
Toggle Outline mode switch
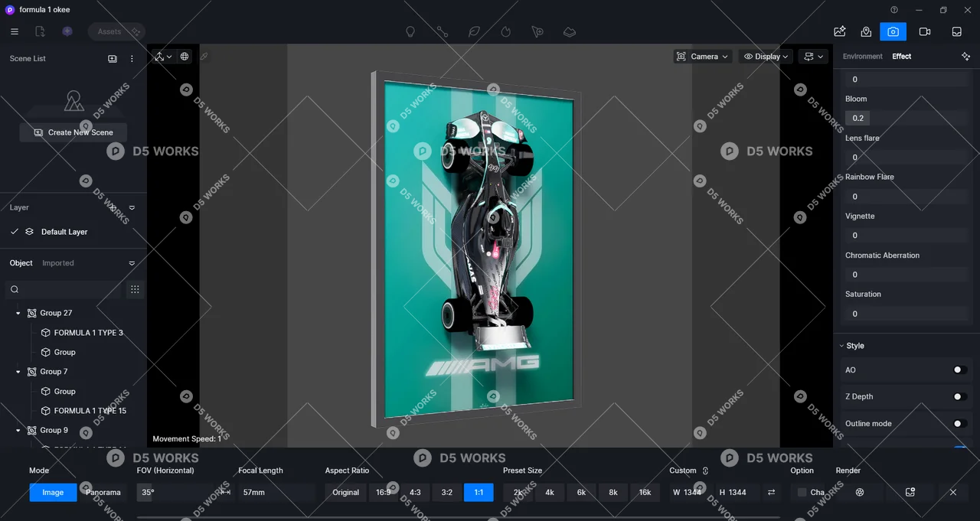(x=959, y=424)
